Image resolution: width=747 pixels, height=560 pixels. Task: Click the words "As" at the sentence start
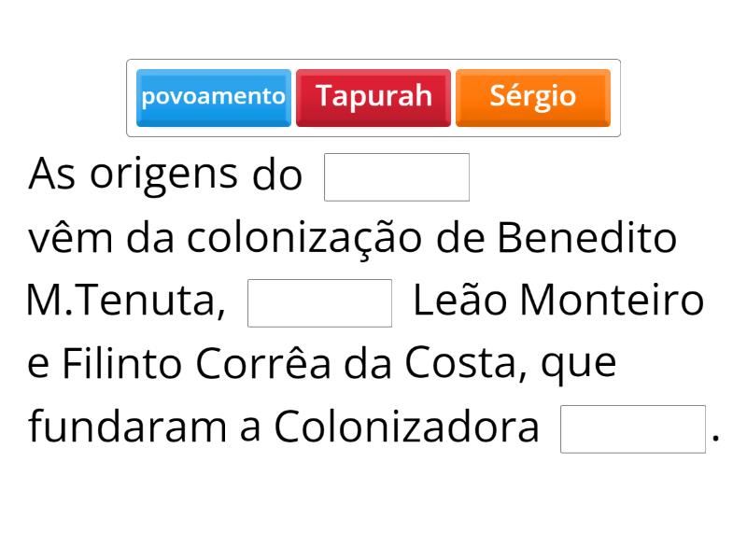point(49,175)
